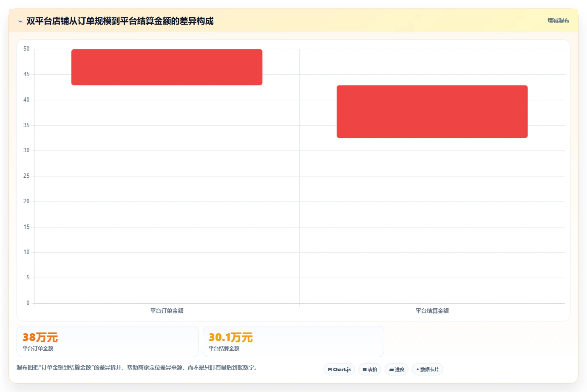This screenshot has width=587, height=392.
Task: Click the y-axis value 0
Action: pos(28,303)
